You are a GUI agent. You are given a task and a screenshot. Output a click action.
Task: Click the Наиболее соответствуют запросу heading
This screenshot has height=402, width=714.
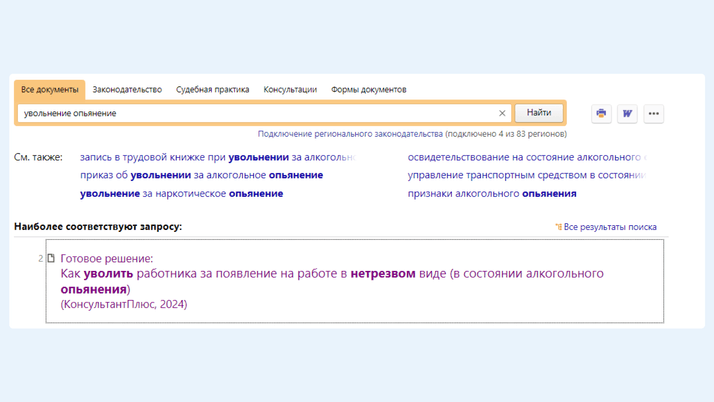(x=98, y=226)
